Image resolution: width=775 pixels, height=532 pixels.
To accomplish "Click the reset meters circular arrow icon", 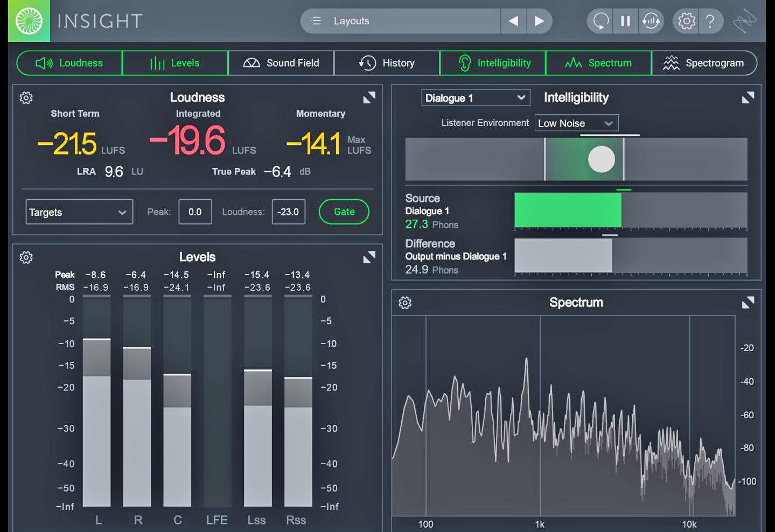I will (x=601, y=21).
